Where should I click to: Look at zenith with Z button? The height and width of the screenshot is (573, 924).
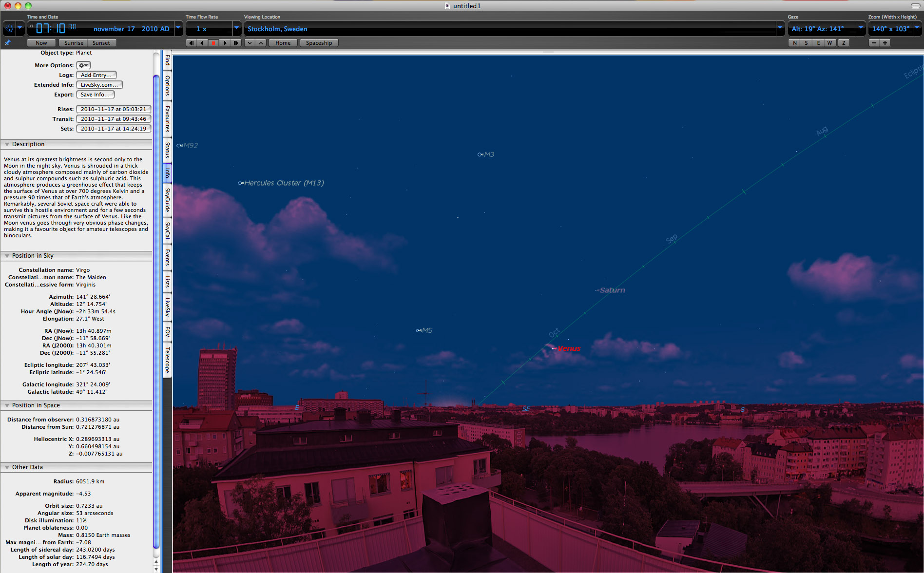coord(844,43)
